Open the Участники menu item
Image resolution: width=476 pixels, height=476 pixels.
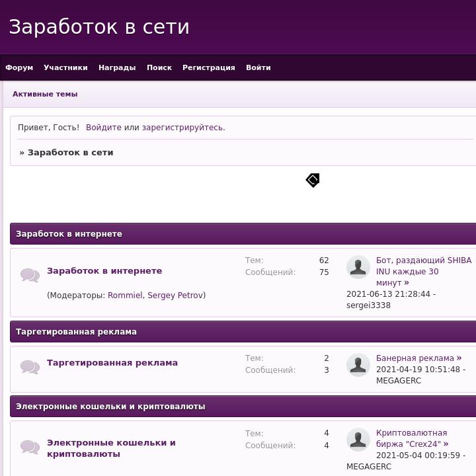65,67
